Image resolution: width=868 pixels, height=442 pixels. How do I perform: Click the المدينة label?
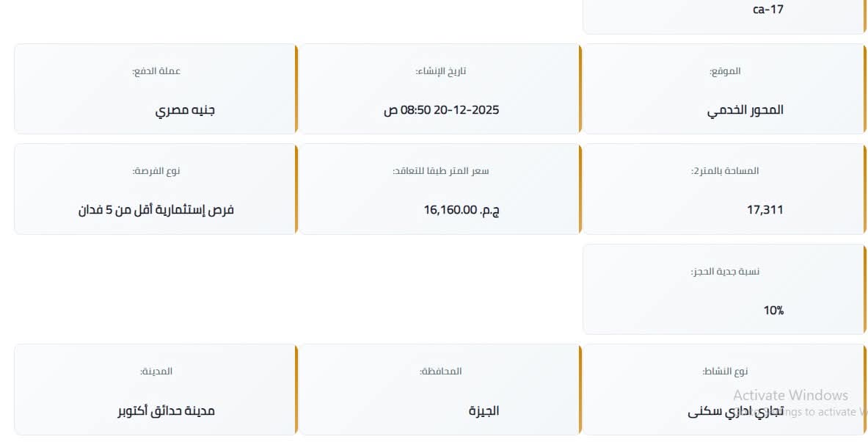pyautogui.click(x=156, y=372)
